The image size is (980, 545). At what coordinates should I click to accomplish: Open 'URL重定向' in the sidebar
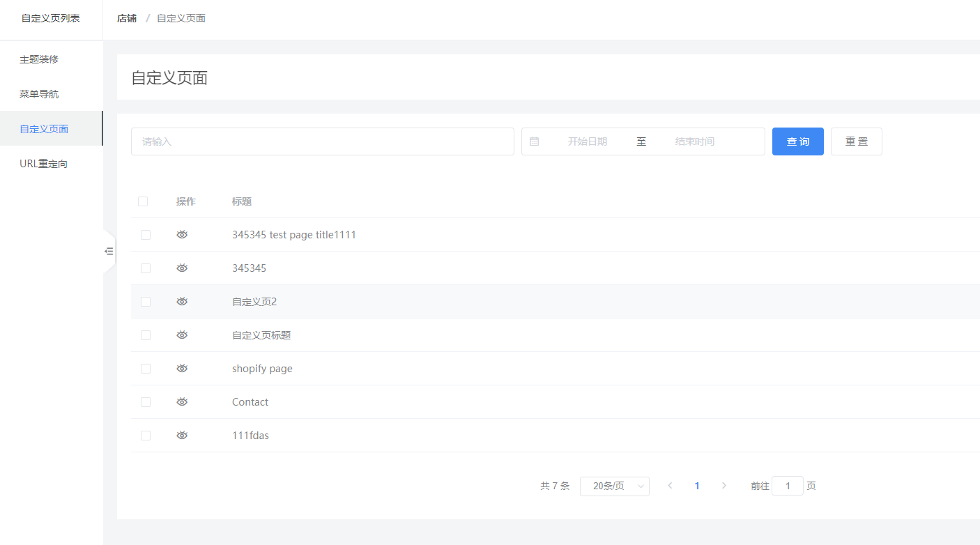52,164
